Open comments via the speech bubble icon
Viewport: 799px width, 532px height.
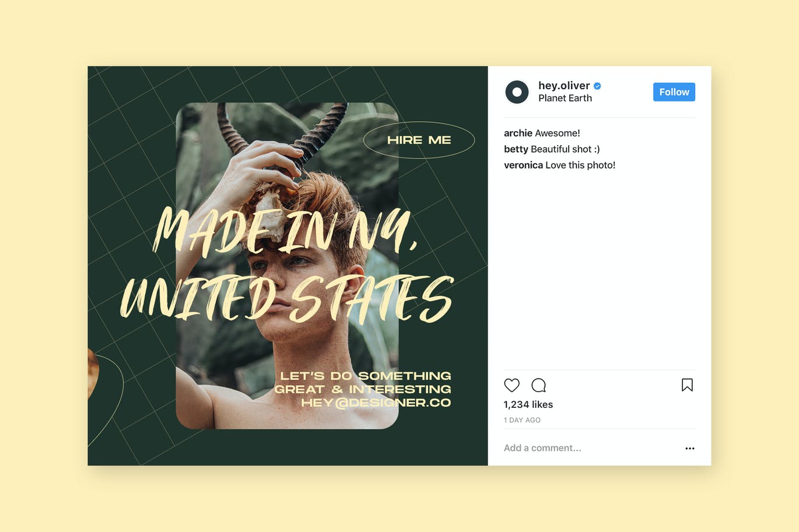tap(538, 385)
